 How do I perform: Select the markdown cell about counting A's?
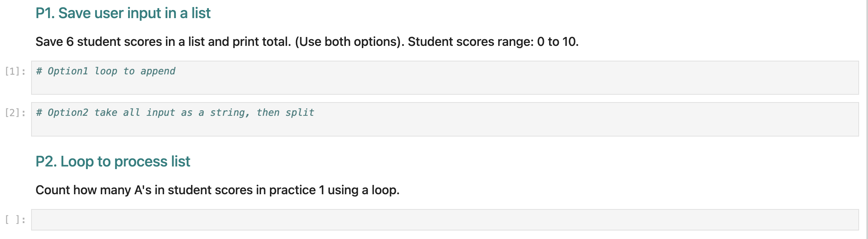click(217, 189)
